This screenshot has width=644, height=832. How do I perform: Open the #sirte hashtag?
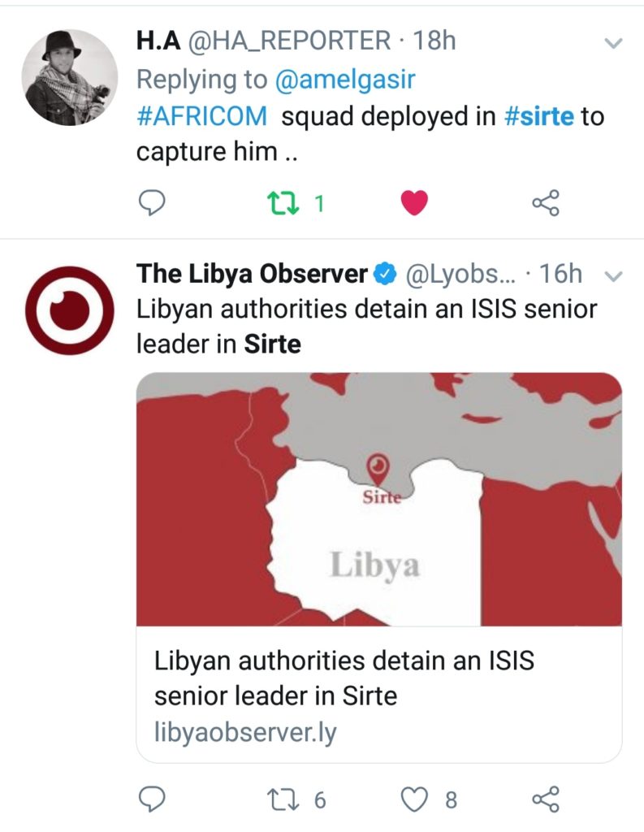pyautogui.click(x=538, y=116)
